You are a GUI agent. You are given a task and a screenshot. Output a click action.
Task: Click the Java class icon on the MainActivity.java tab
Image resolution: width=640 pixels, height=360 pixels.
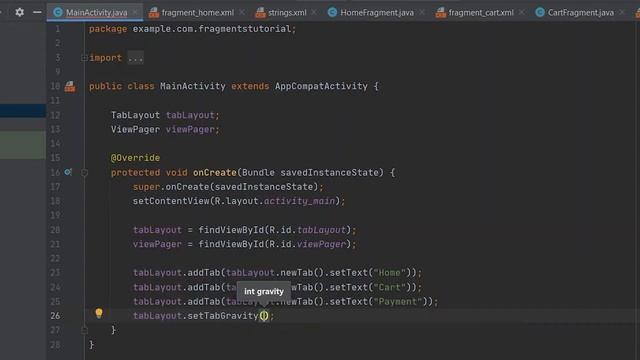pos(58,12)
